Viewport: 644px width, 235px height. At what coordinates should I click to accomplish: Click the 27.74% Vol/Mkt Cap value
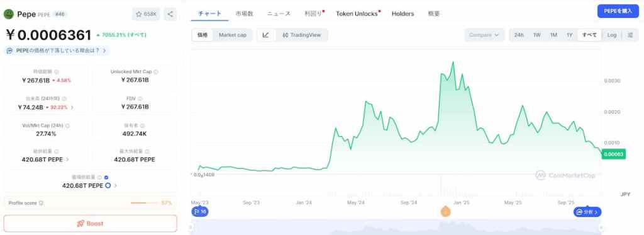(46, 134)
